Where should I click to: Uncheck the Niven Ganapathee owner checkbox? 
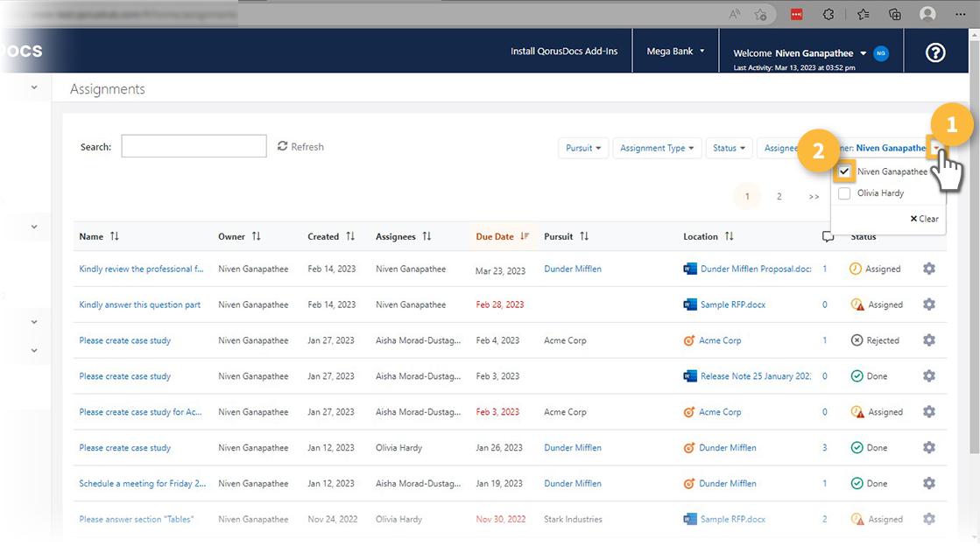point(844,171)
